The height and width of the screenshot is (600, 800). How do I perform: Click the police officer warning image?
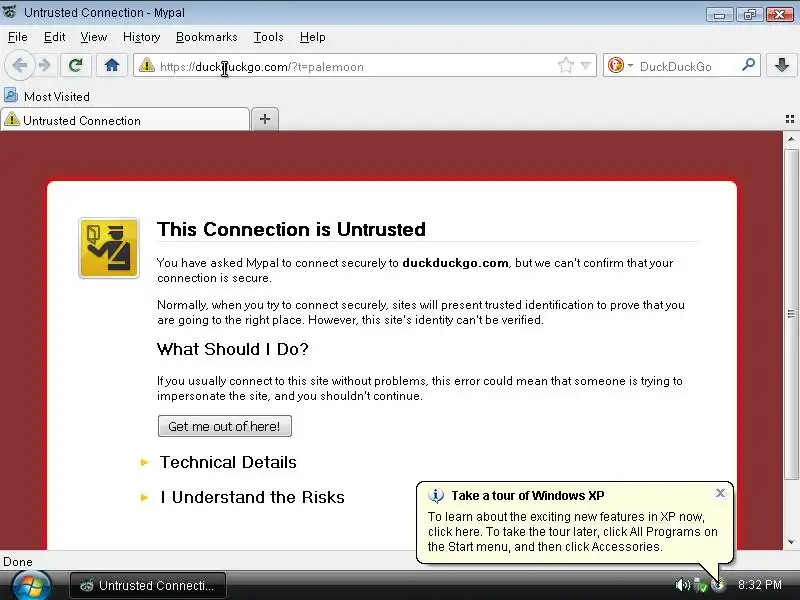point(109,248)
